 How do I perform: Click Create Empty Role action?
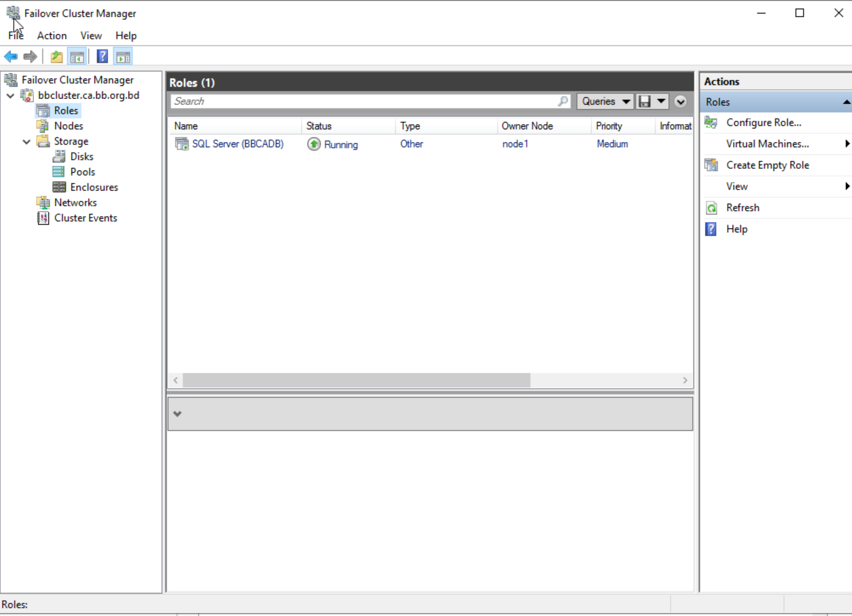[767, 165]
